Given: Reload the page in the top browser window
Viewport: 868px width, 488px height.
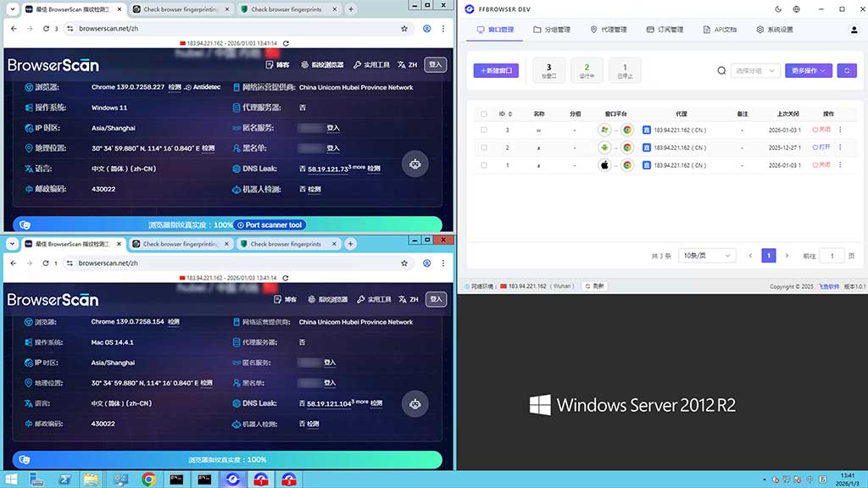Looking at the screenshot, I should pyautogui.click(x=46, y=29).
